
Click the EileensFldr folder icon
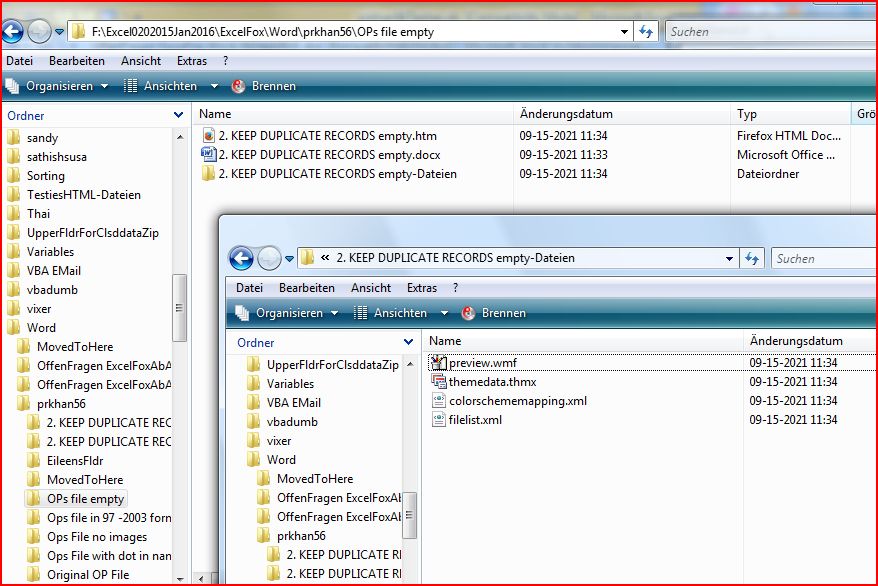click(34, 461)
